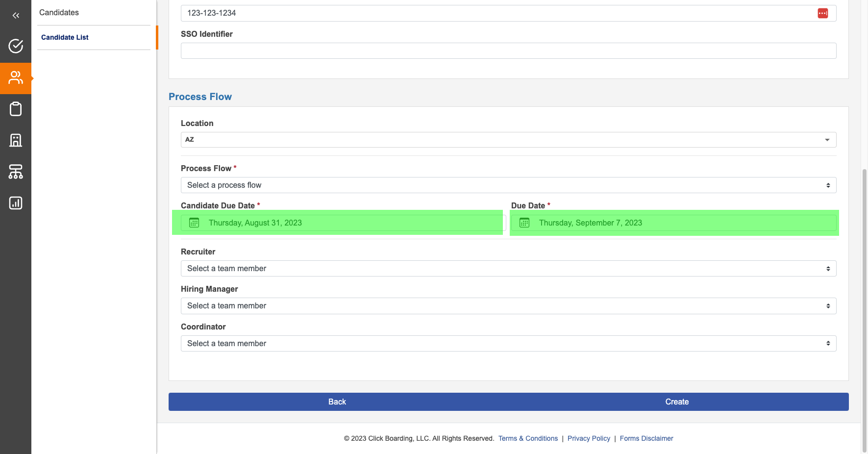Click the SSO Identifier input field
This screenshot has height=454, width=868.
tap(508, 51)
